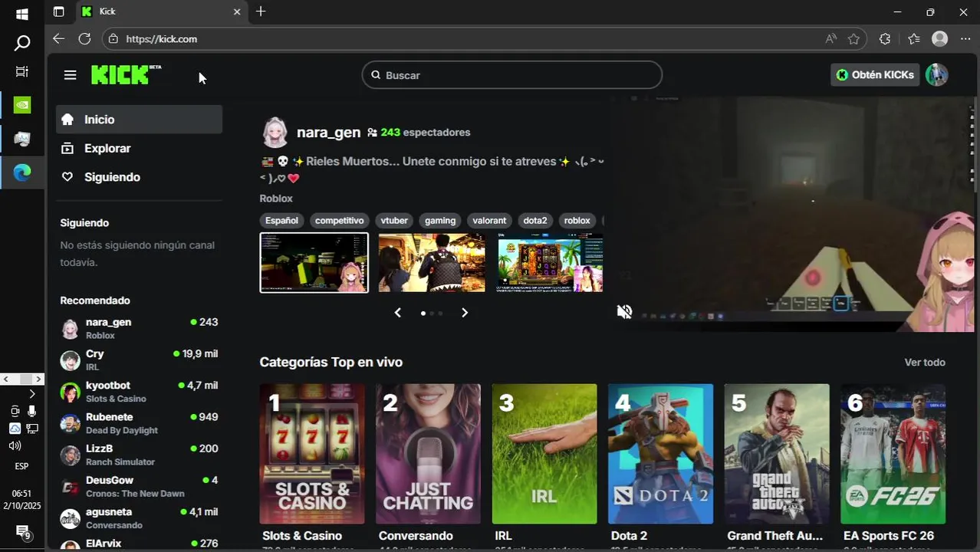Image resolution: width=980 pixels, height=552 pixels.
Task: Click Ver todo for top categories
Action: 925,363
